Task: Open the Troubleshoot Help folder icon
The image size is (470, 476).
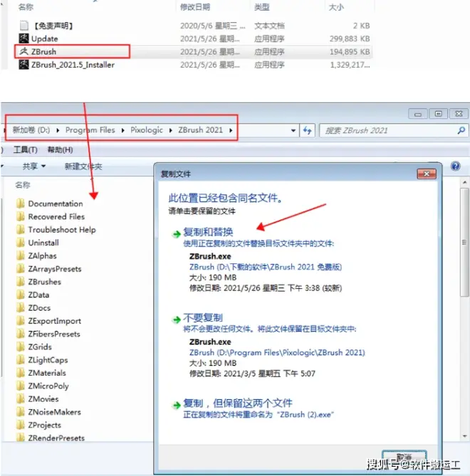Action: pos(21,230)
